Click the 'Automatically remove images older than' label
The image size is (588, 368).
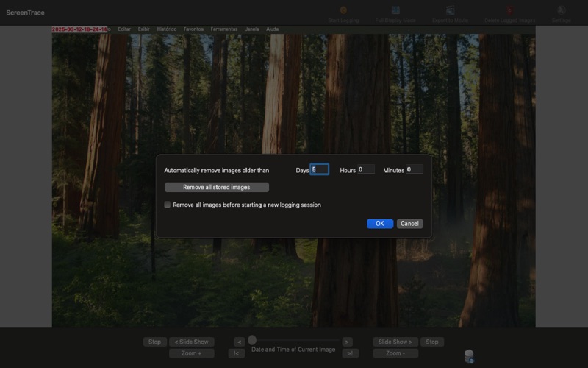[x=216, y=170]
